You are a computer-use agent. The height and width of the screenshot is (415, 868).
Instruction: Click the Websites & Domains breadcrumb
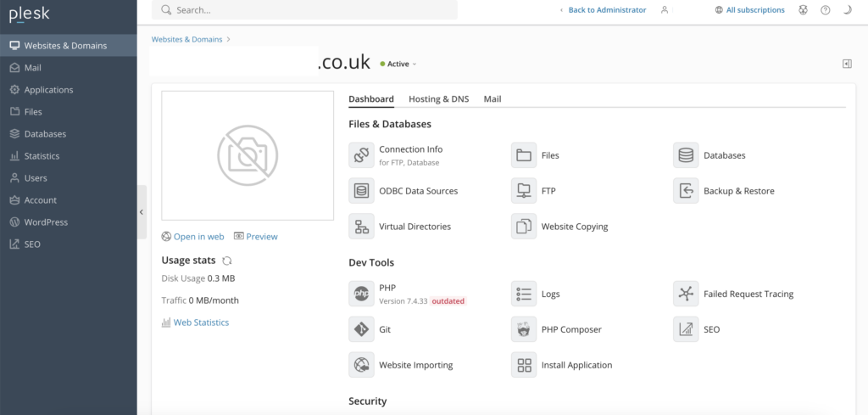click(186, 39)
